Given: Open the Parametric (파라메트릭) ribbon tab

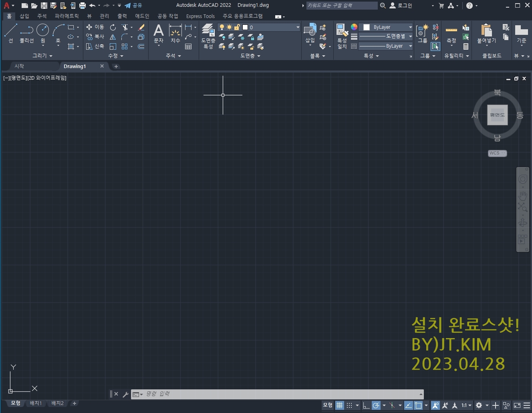Looking at the screenshot, I should point(67,16).
